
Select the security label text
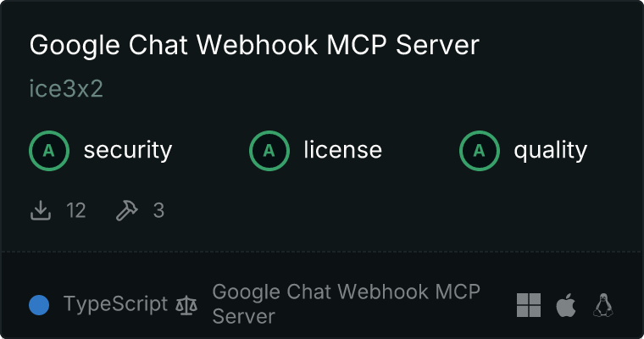(128, 150)
